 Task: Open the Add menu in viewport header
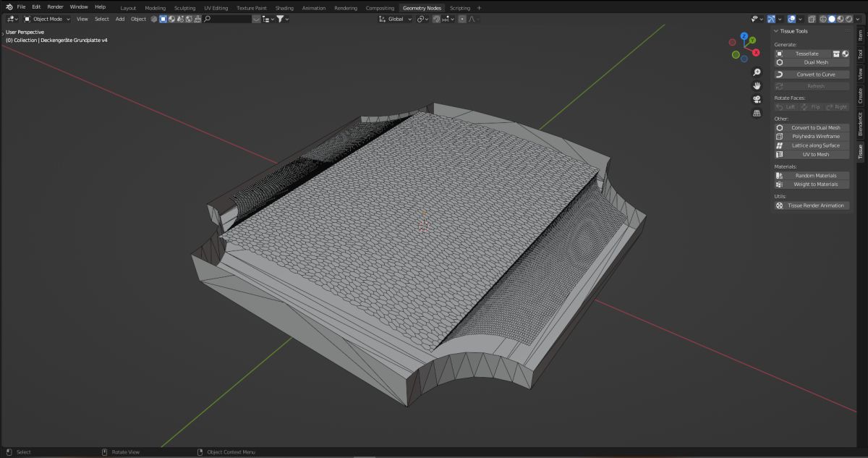pos(120,19)
